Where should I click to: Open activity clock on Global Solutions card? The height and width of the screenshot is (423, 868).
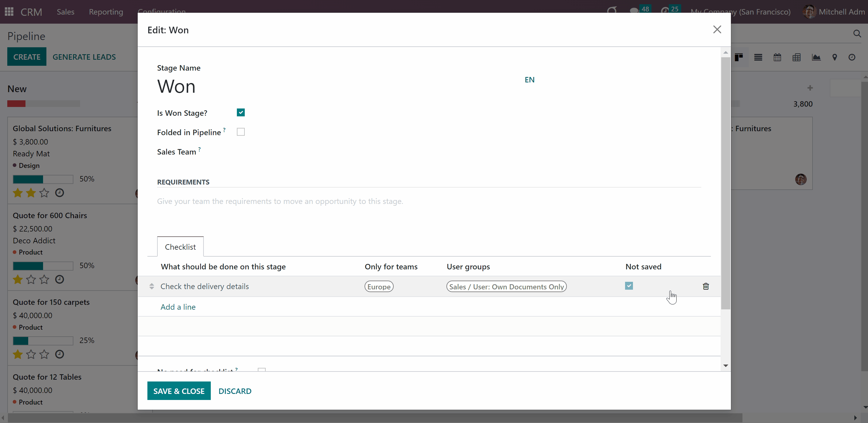coord(59,193)
